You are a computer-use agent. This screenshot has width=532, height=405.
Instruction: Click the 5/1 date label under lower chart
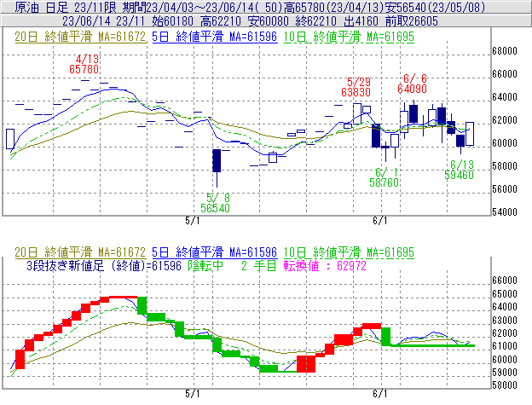(193, 394)
